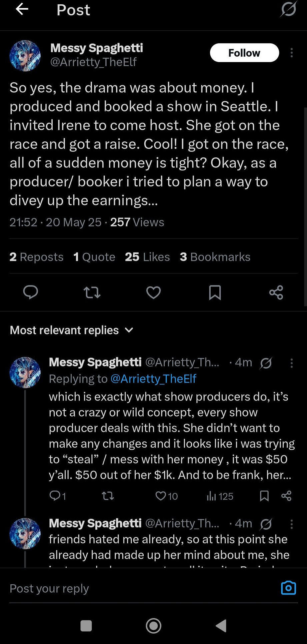Image resolution: width=307 pixels, height=644 pixels.
Task: Tap the Post your reply field
Action: [x=133, y=588]
